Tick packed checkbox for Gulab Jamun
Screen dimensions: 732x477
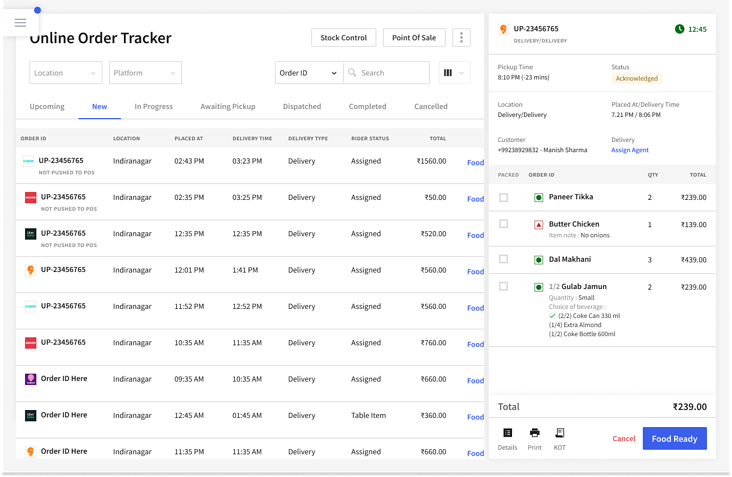(x=503, y=286)
